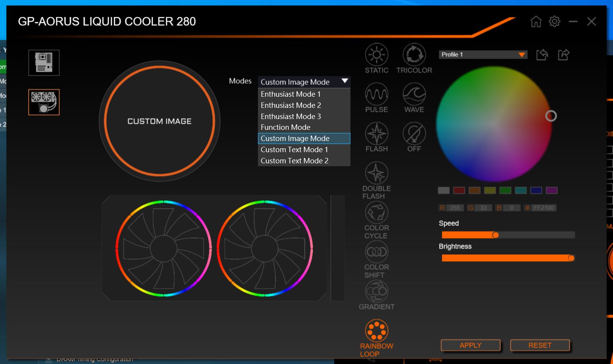This screenshot has width=613, height=364.
Task: Click the G value field
Action: coord(483,208)
